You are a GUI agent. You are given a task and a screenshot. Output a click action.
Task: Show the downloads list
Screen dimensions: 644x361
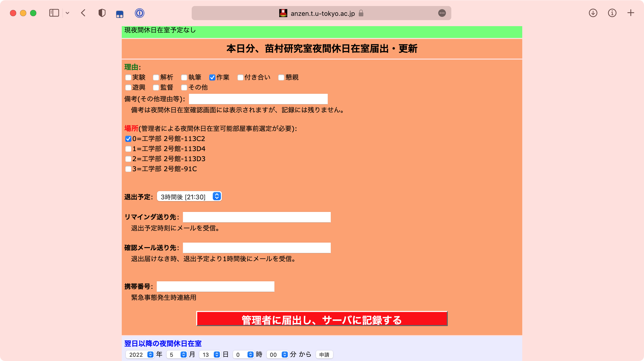click(x=593, y=13)
